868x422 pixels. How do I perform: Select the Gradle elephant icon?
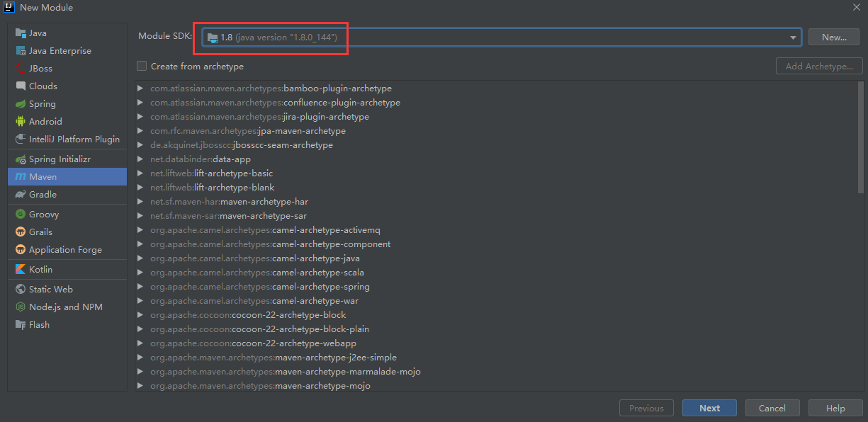click(x=21, y=195)
